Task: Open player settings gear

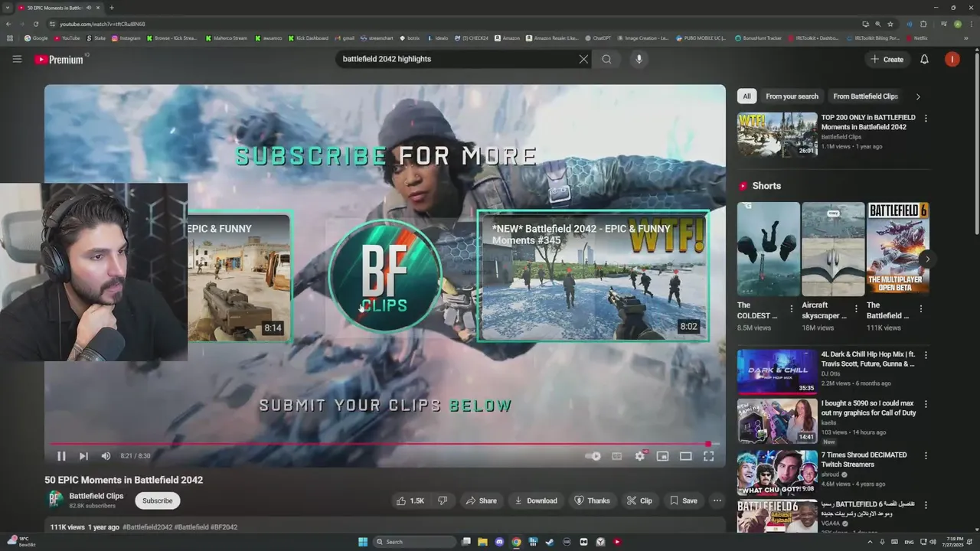Action: click(640, 456)
